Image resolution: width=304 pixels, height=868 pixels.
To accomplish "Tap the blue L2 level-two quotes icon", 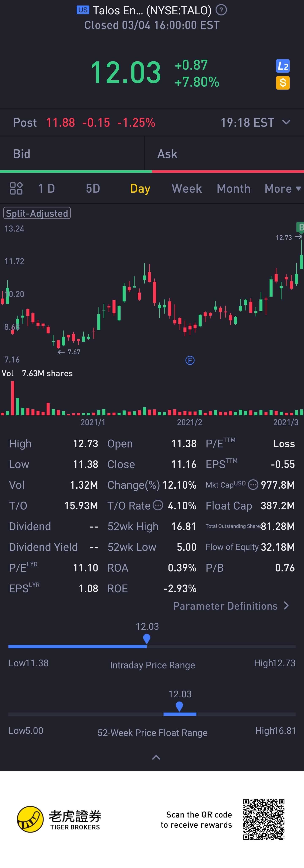I will point(282,66).
